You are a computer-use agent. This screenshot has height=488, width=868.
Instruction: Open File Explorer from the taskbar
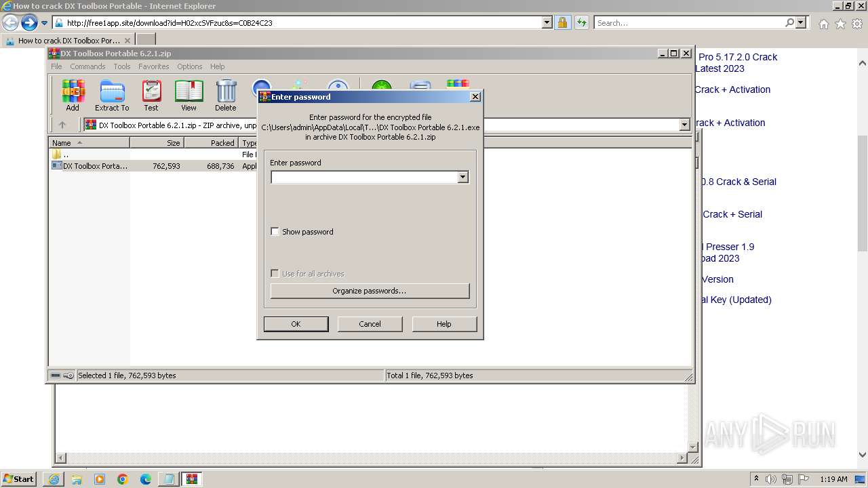[77, 479]
